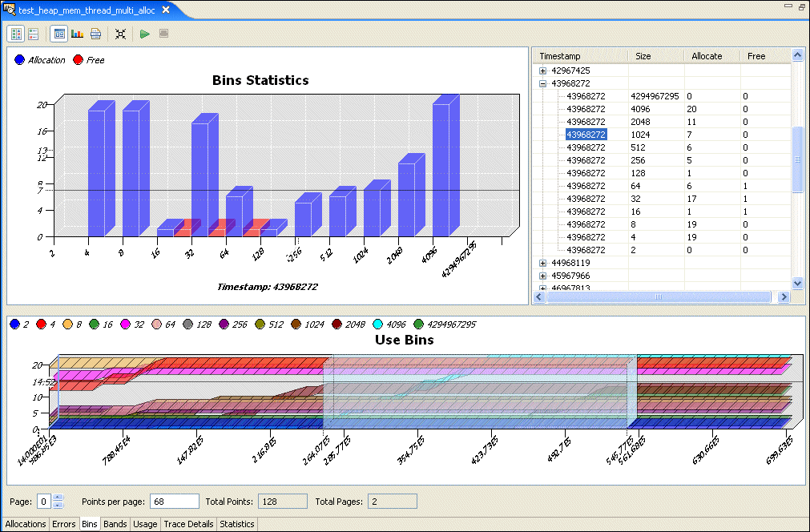The image size is (810, 532).
Task: Toggle the table view toolbar button
Action: [58, 34]
